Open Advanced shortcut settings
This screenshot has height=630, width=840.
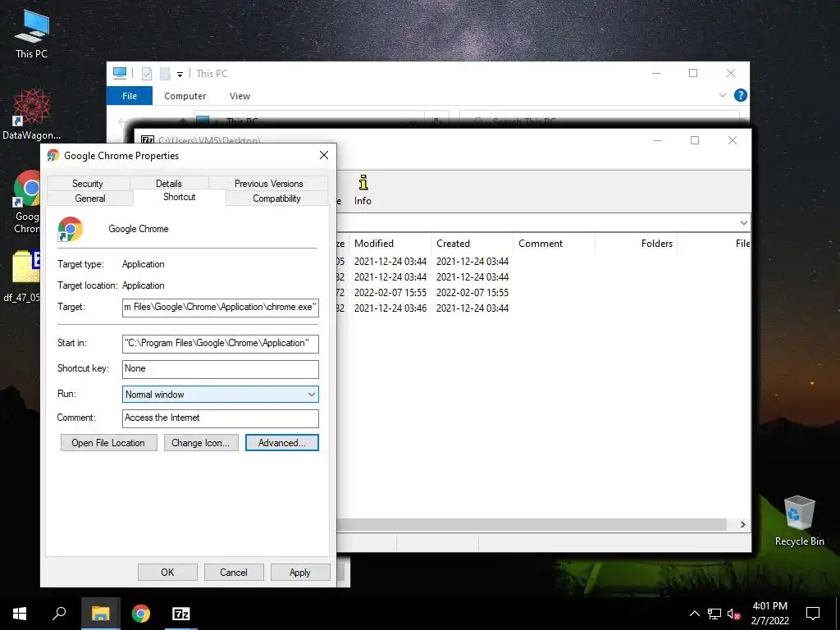point(282,442)
